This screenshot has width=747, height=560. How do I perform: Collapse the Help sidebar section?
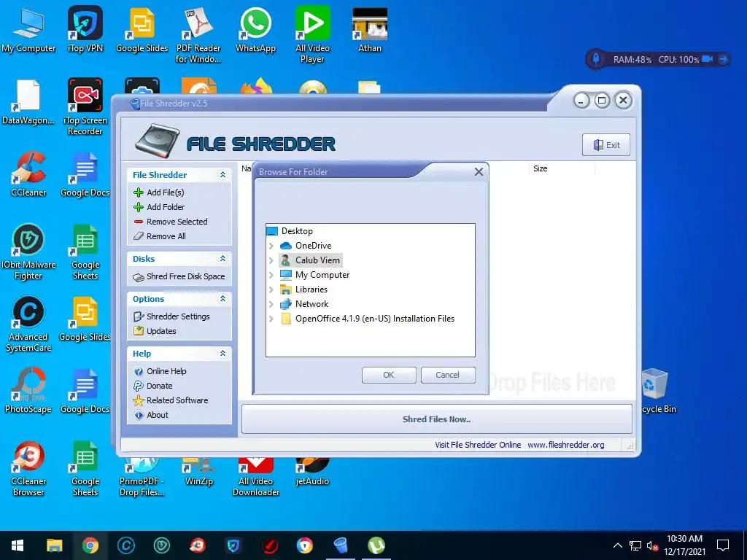pyautogui.click(x=222, y=354)
